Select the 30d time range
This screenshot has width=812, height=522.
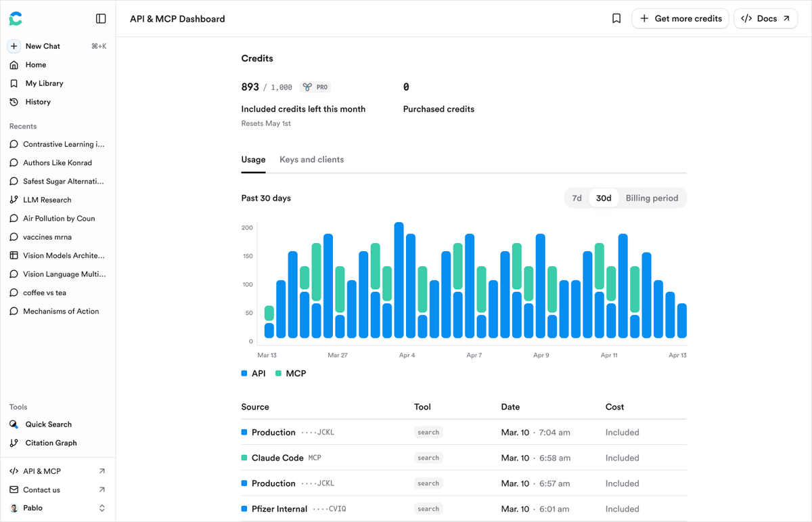tap(604, 198)
